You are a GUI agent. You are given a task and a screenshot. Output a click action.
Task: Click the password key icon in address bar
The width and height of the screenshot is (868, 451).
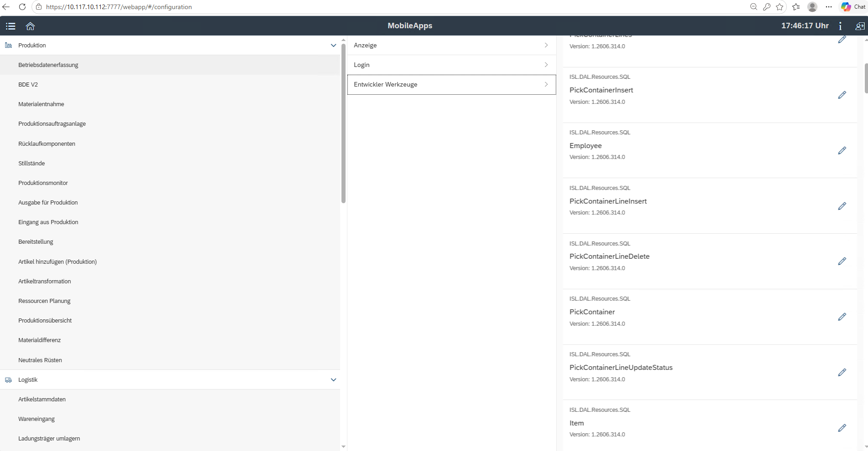[767, 7]
